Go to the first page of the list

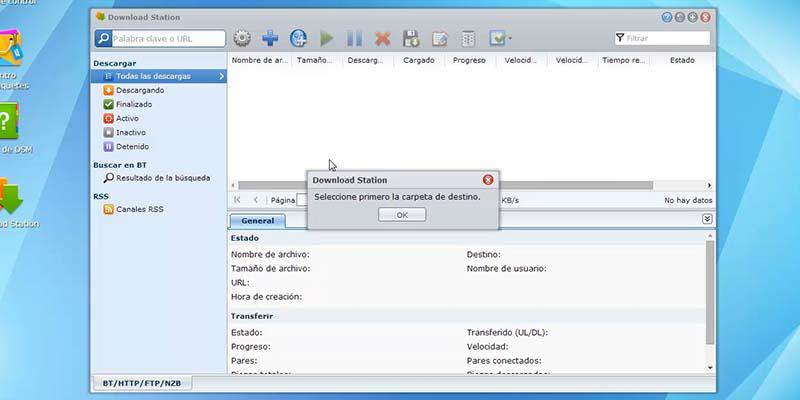[x=237, y=200]
